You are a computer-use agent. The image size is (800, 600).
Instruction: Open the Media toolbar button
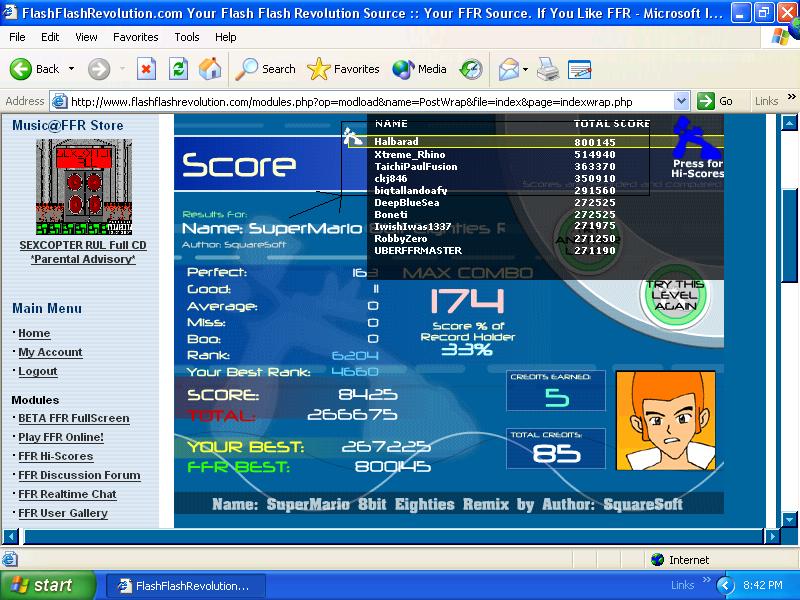[419, 69]
